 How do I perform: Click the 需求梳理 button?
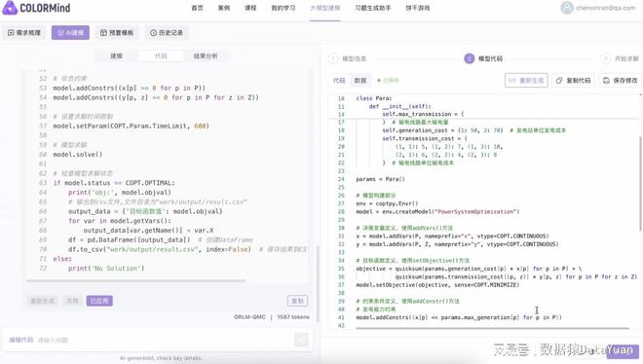pyautogui.click(x=23, y=33)
